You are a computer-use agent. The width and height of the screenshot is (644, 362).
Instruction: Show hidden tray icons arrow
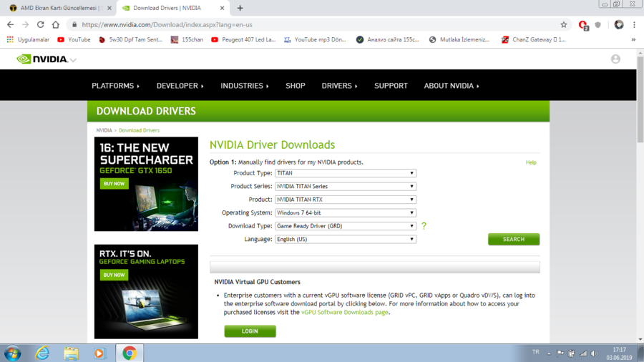click(x=549, y=353)
